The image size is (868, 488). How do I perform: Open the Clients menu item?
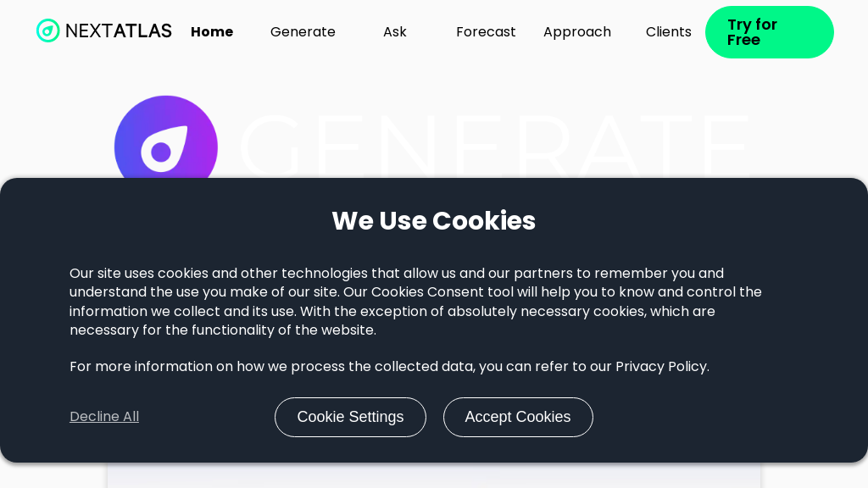[x=668, y=32]
